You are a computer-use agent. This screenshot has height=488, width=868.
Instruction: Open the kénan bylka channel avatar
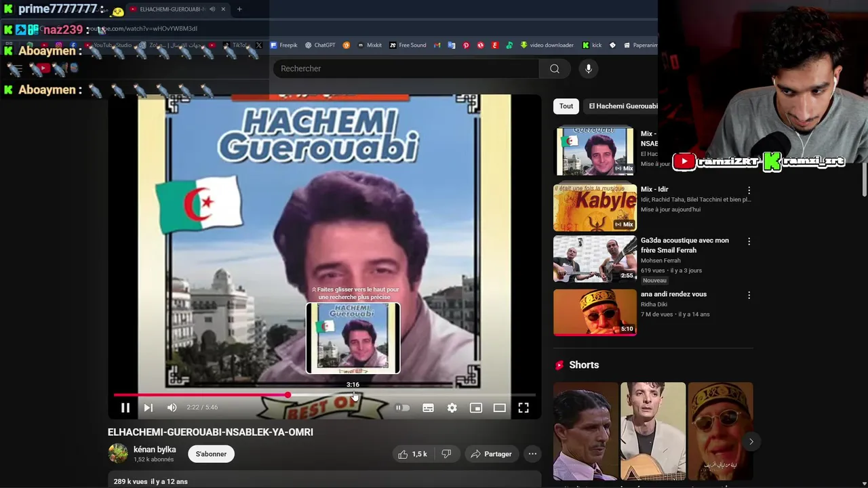pos(118,453)
